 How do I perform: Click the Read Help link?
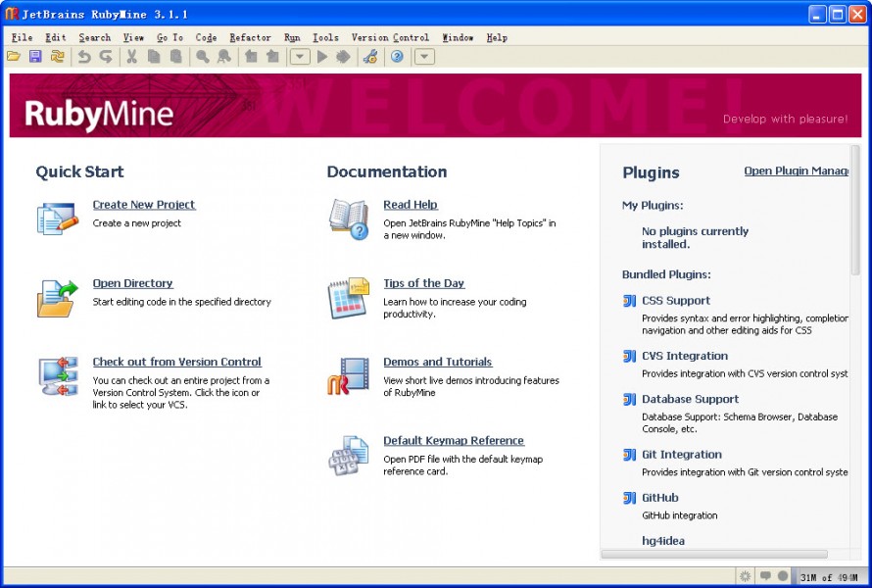coord(410,205)
